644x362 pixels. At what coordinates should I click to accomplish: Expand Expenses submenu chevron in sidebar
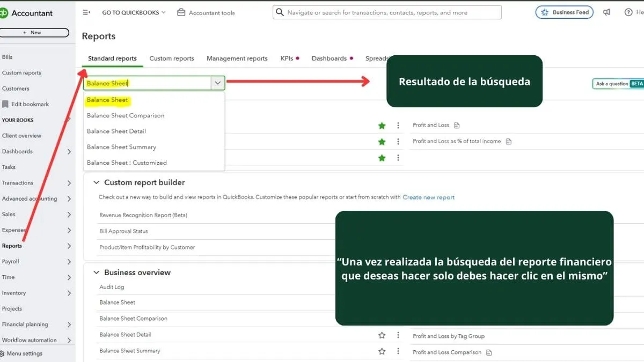point(69,230)
